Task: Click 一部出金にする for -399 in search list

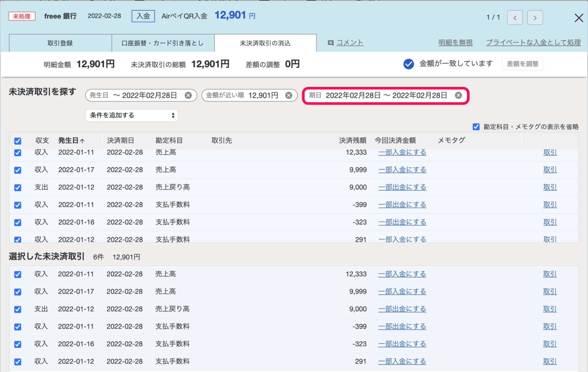Action: coord(402,204)
